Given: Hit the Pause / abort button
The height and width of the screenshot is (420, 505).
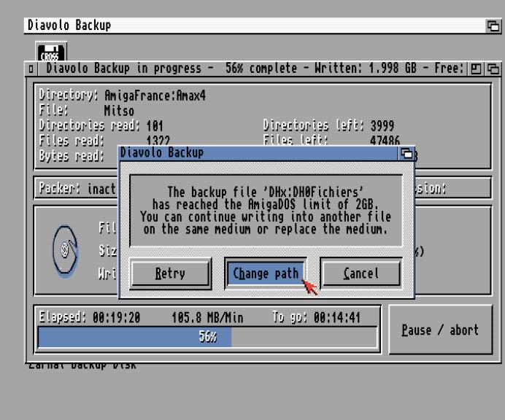Looking at the screenshot, I should click(x=440, y=330).
